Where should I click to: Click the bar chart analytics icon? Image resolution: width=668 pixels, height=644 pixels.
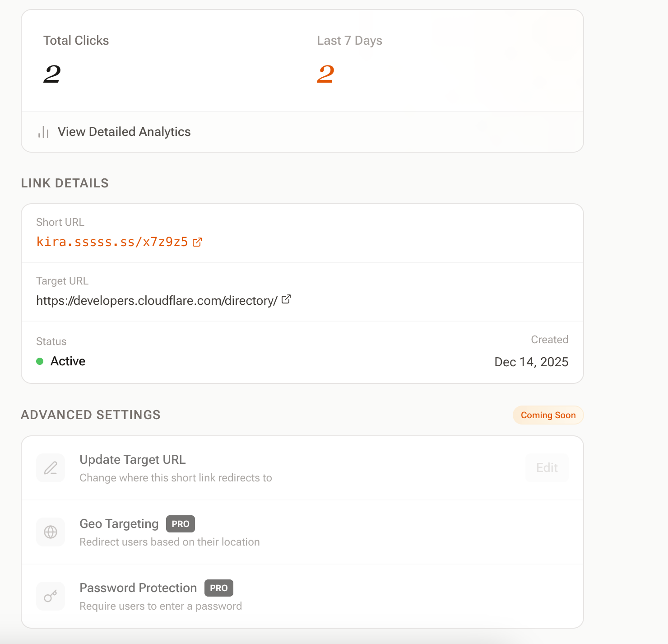(43, 132)
